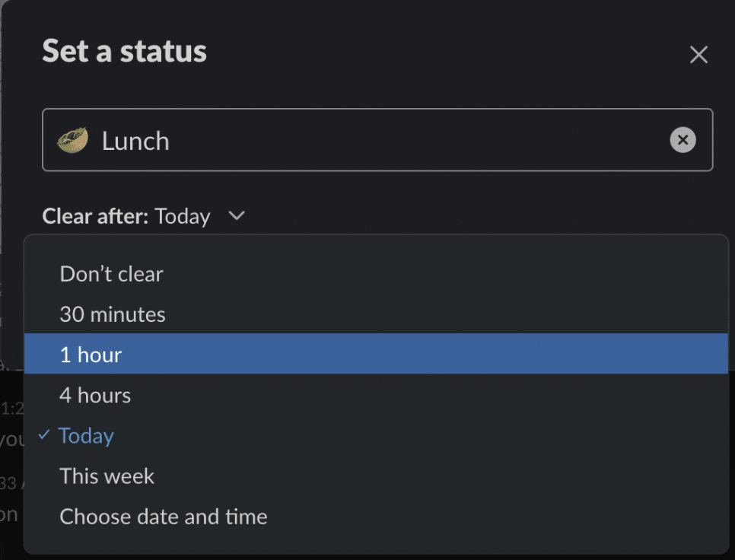Select Today value next to Clear after
Screen dimensions: 735x560
pyautogui.click(x=183, y=216)
